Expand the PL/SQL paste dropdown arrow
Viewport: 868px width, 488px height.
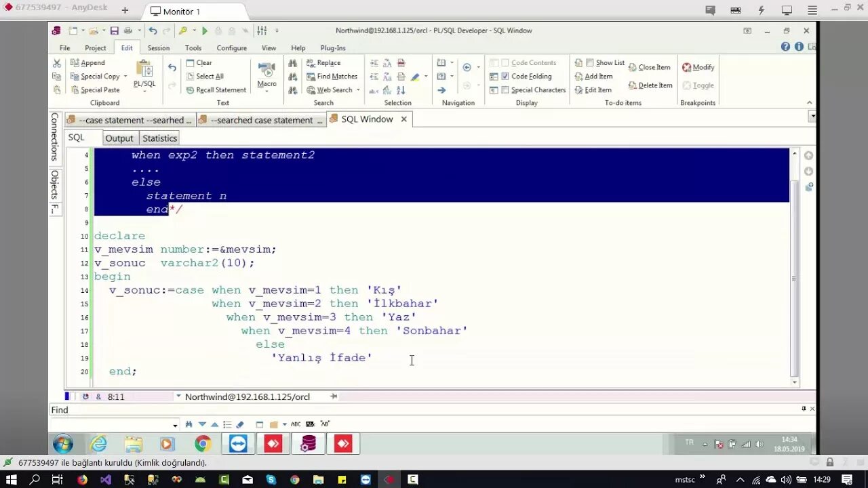point(144,91)
